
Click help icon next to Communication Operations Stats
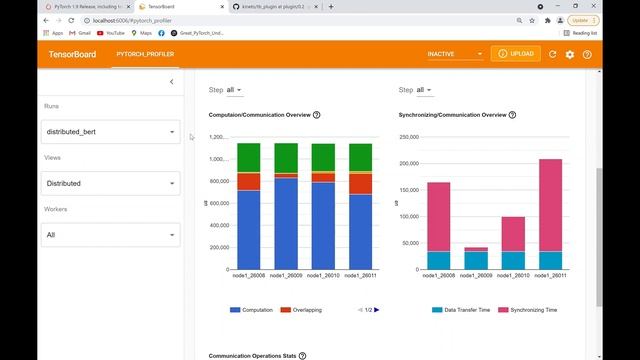click(302, 356)
